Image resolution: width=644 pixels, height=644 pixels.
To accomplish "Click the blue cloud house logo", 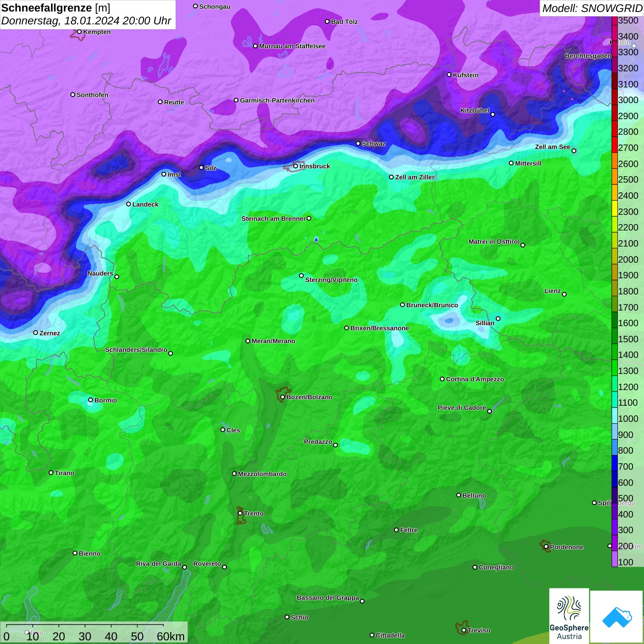I will (617, 617).
